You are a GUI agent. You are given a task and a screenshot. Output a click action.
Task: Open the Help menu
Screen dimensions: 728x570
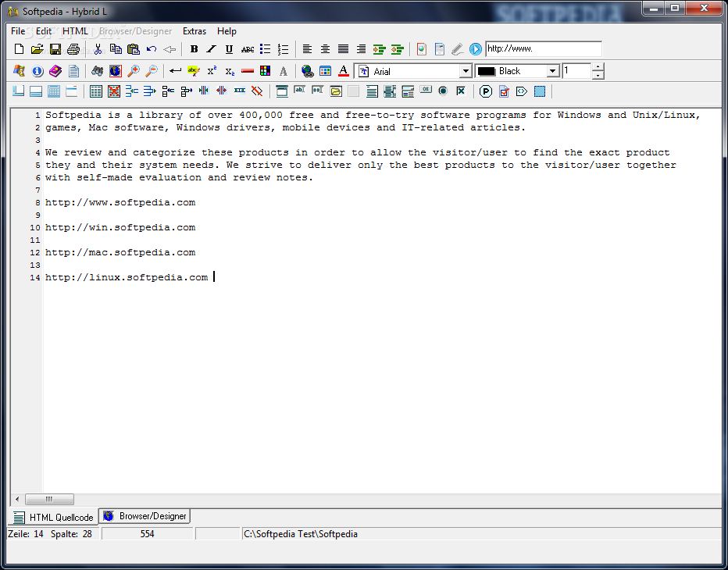pos(227,31)
